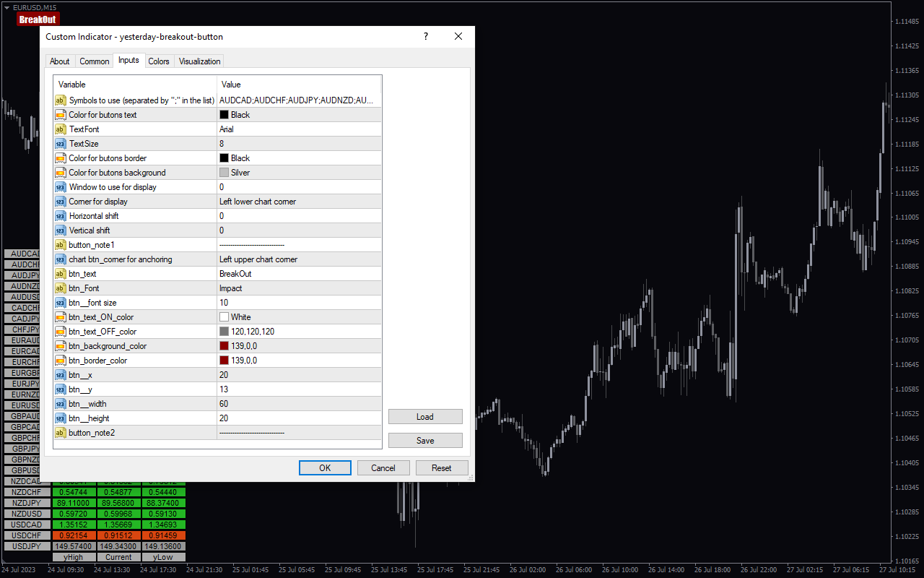
Task: Click the Silver swatch for butons background
Action: (x=224, y=173)
